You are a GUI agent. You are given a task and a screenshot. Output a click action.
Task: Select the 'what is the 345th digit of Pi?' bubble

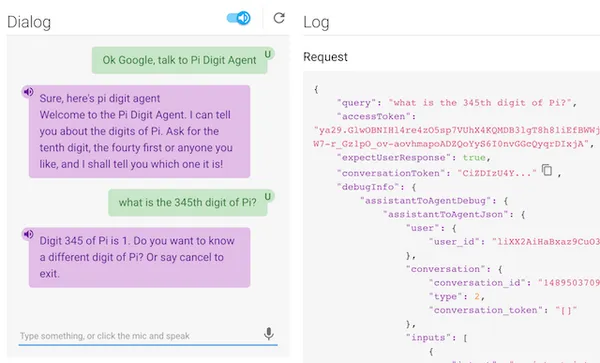[188, 202]
